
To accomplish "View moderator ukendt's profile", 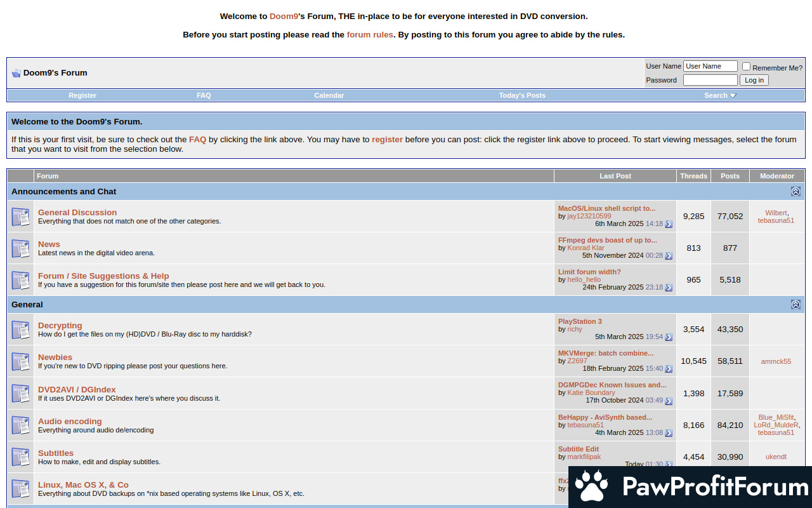I will coord(776,457).
